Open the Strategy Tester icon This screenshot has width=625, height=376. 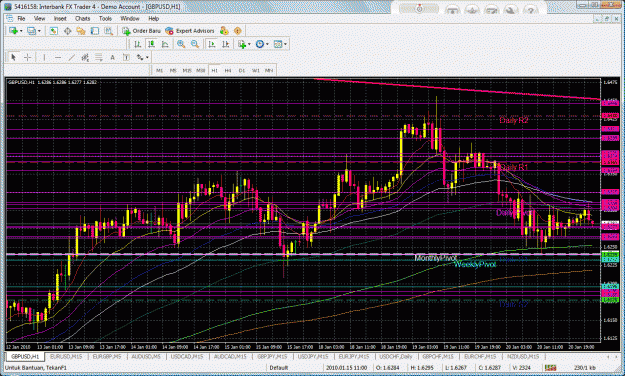coord(108,31)
